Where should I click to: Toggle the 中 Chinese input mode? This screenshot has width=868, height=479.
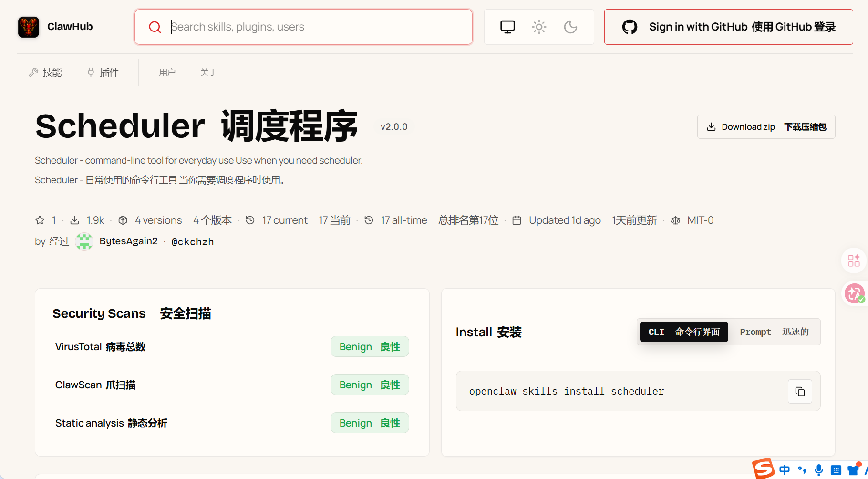coord(785,470)
